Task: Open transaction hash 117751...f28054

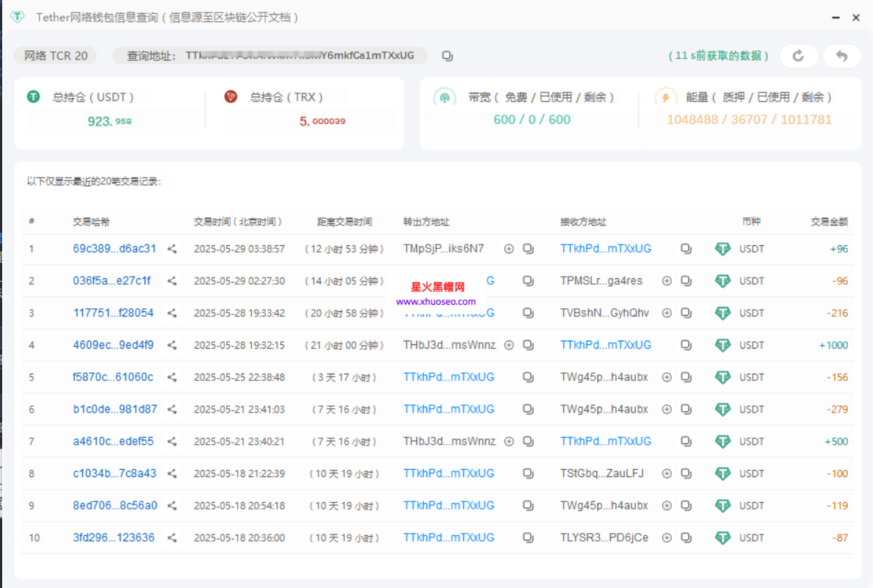Action: click(114, 313)
